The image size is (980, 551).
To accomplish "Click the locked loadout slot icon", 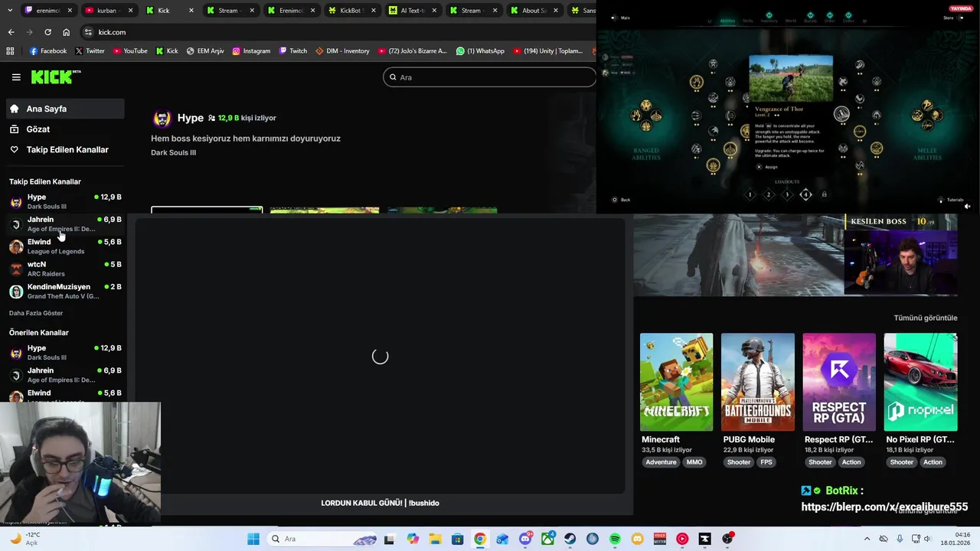I will pos(824,194).
